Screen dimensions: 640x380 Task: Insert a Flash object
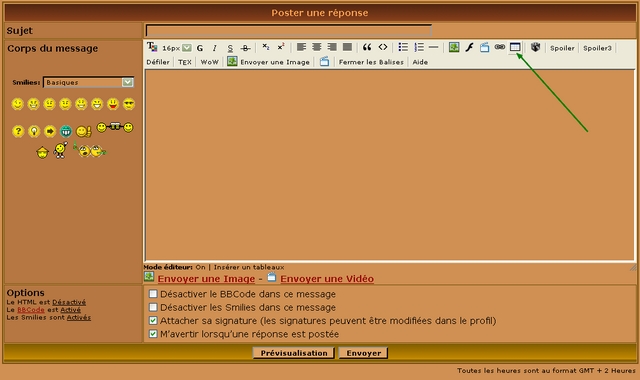coord(469,47)
